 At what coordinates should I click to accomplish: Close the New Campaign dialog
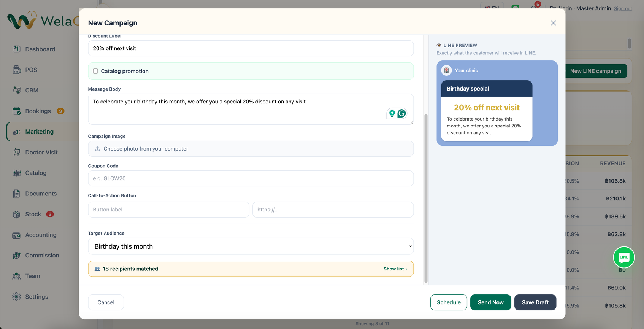[553, 23]
